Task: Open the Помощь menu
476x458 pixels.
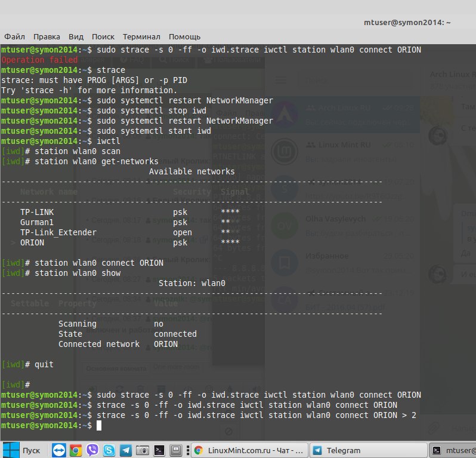Action: pos(184,36)
